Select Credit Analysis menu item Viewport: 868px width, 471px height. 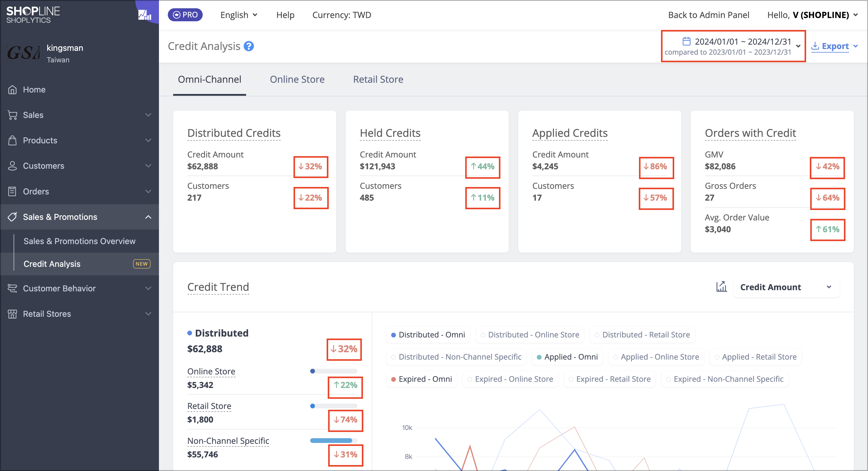click(79, 264)
